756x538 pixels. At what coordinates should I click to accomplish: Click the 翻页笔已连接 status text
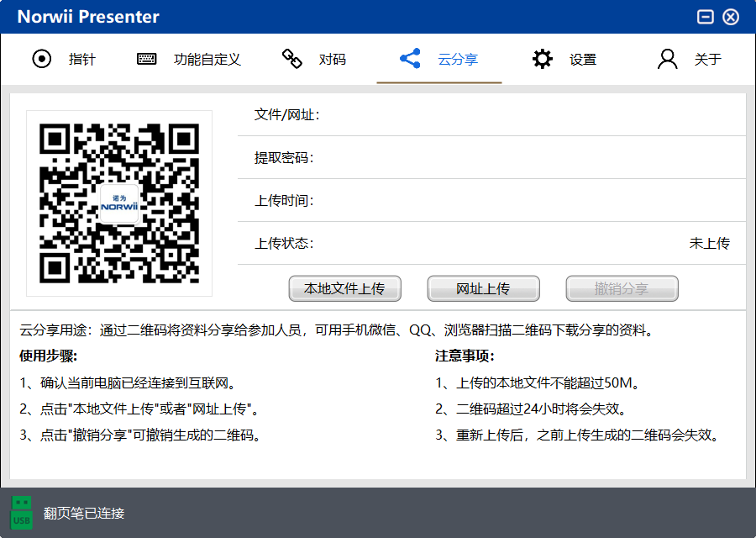(84, 513)
